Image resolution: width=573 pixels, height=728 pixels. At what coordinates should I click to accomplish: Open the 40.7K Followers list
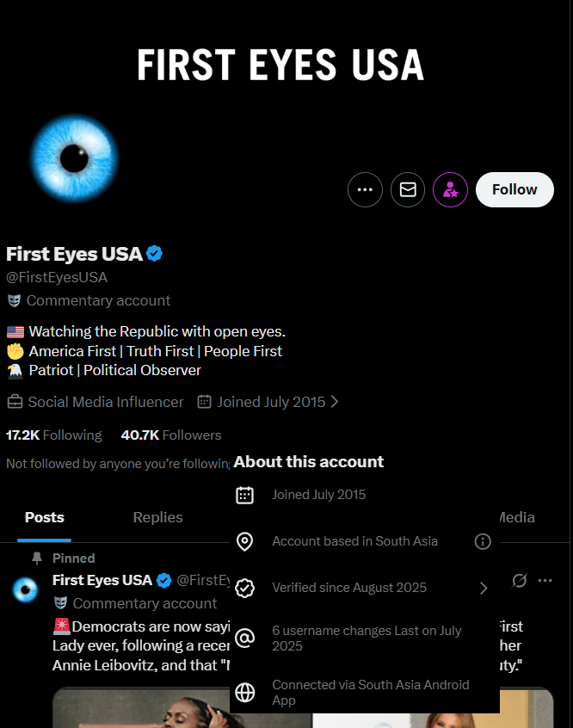click(x=171, y=435)
